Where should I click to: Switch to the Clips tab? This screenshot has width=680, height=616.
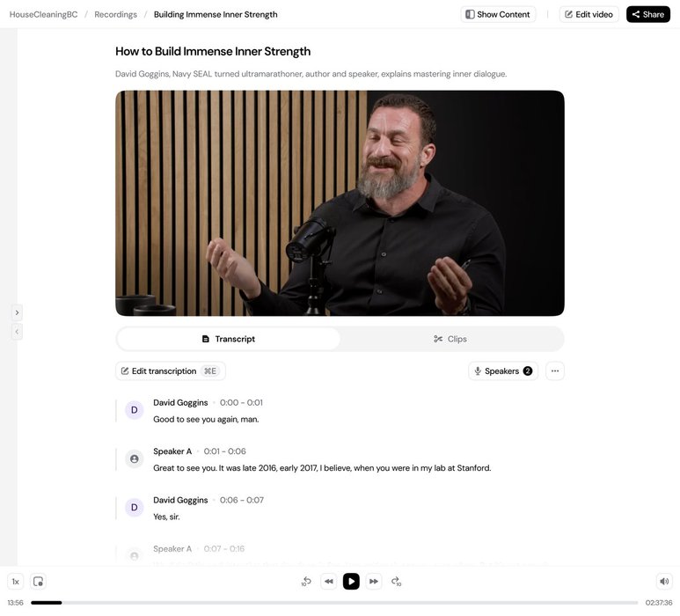[450, 339]
